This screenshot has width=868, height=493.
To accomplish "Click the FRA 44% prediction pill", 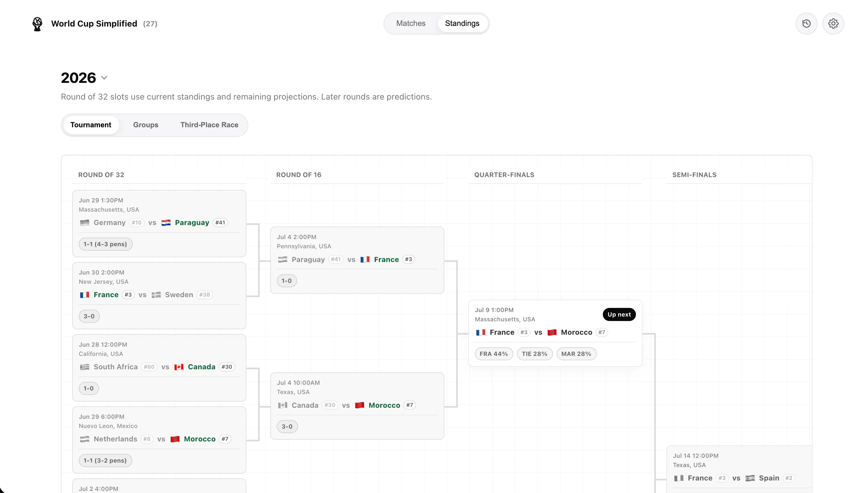I will (494, 354).
